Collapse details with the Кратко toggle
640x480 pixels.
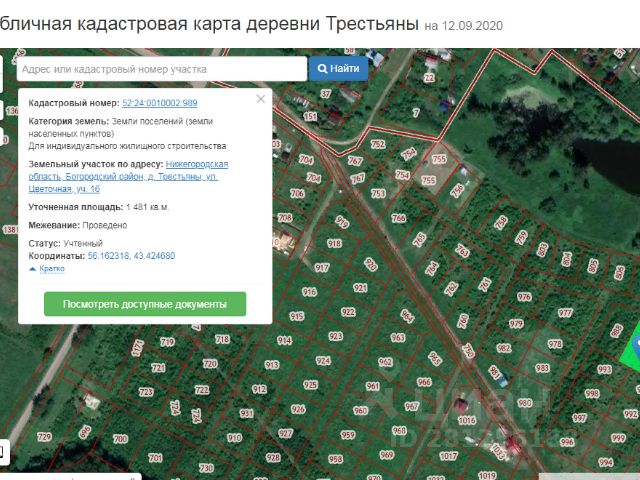point(52,269)
